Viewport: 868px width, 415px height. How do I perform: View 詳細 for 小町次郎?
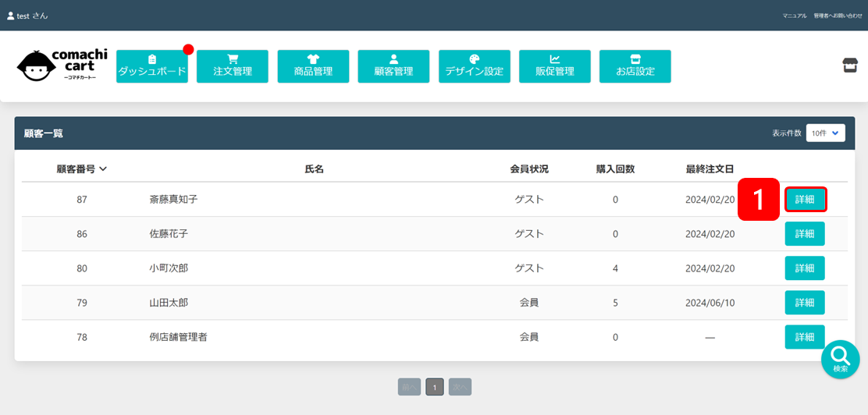[805, 268]
